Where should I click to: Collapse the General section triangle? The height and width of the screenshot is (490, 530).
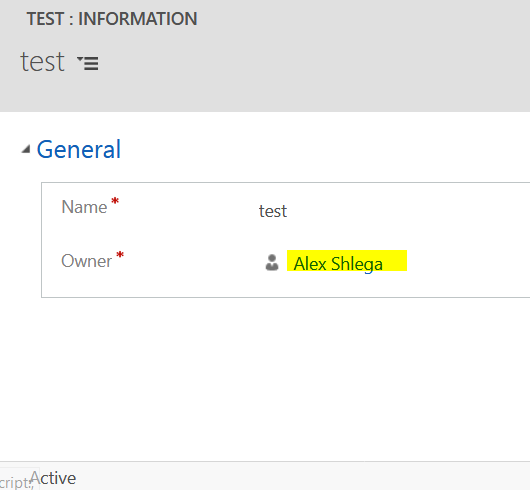pyautogui.click(x=26, y=149)
